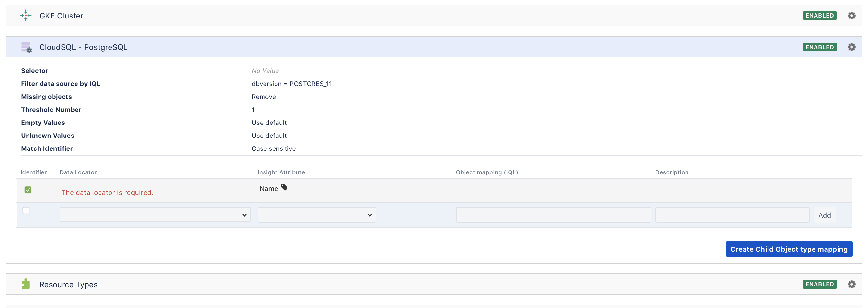Collapse the CloudSQL - PostgreSQL mapping header
Screen dimensions: 868x308
coord(434,47)
